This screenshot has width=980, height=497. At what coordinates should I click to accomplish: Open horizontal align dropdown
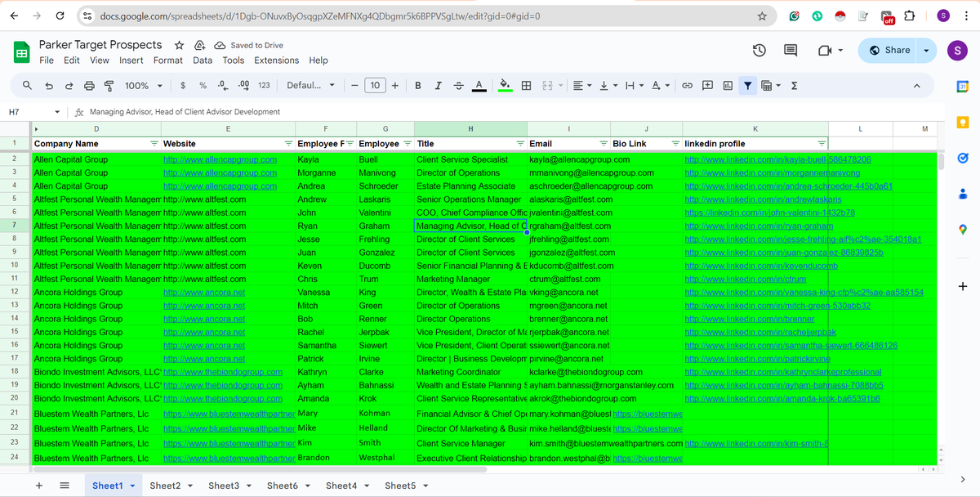pyautogui.click(x=581, y=85)
